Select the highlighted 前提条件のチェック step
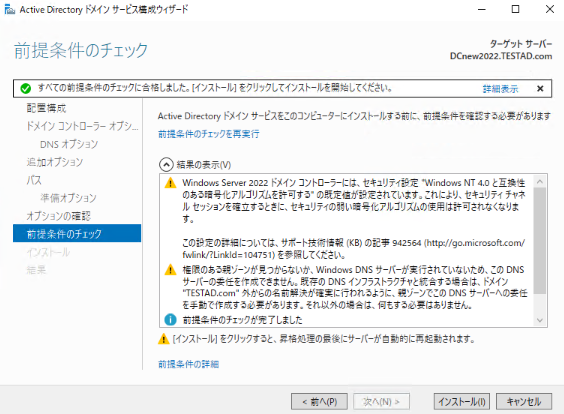 (77, 233)
